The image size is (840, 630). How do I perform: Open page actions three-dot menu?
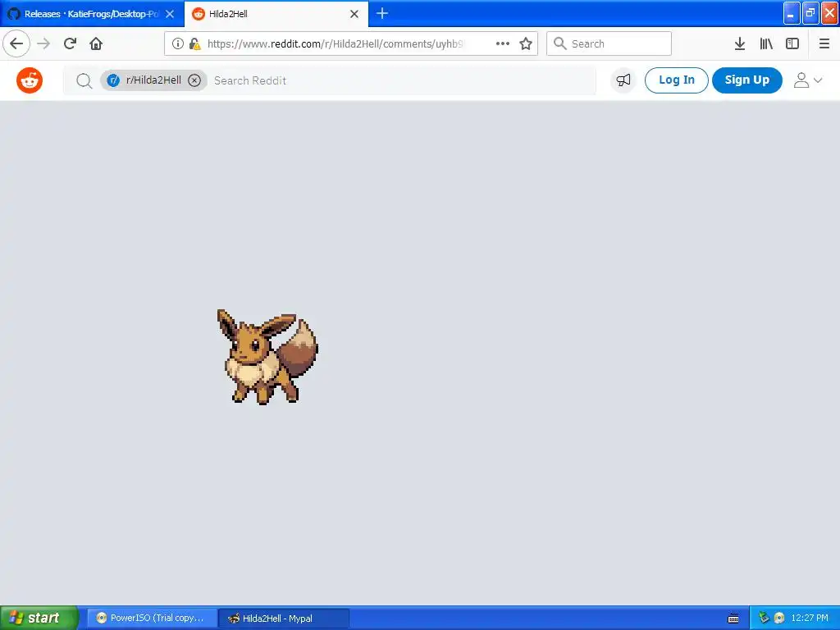pyautogui.click(x=503, y=43)
